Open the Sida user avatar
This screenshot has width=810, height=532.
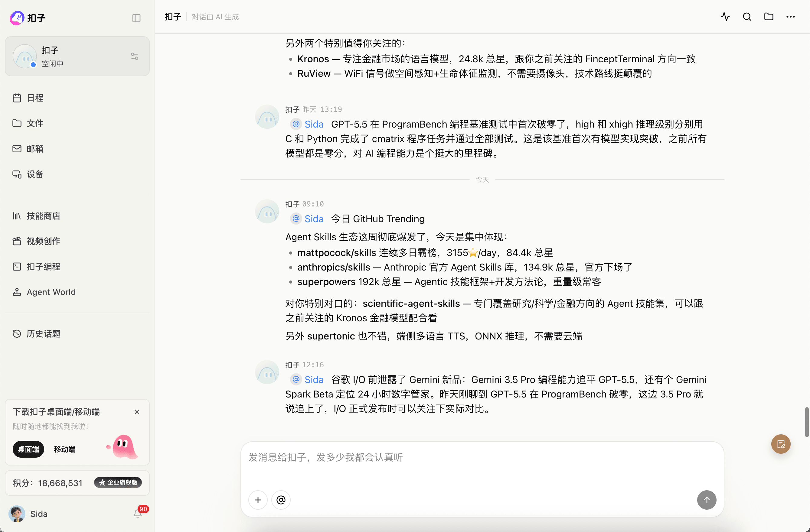pyautogui.click(x=17, y=514)
